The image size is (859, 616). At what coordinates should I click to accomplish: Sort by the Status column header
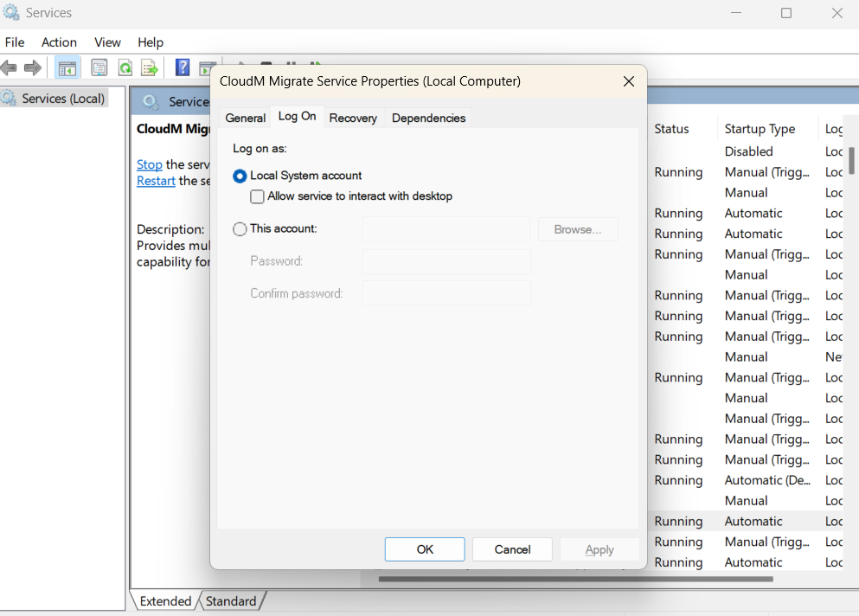click(671, 129)
